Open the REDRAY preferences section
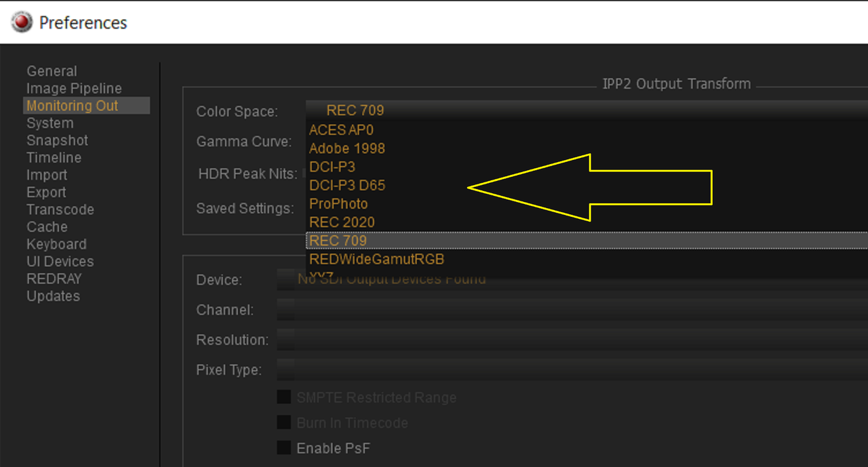Image resolution: width=868 pixels, height=467 pixels. point(54,279)
